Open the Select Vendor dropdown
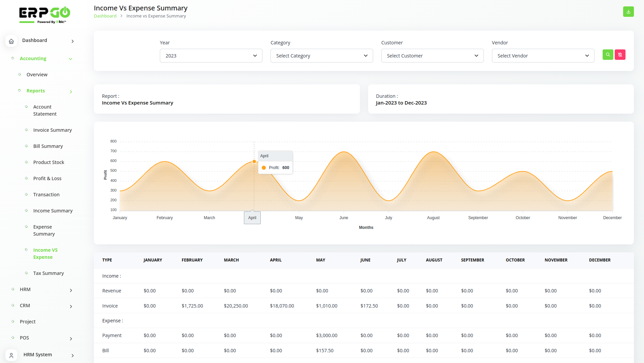Screen dimensions: 644x363 [543, 56]
